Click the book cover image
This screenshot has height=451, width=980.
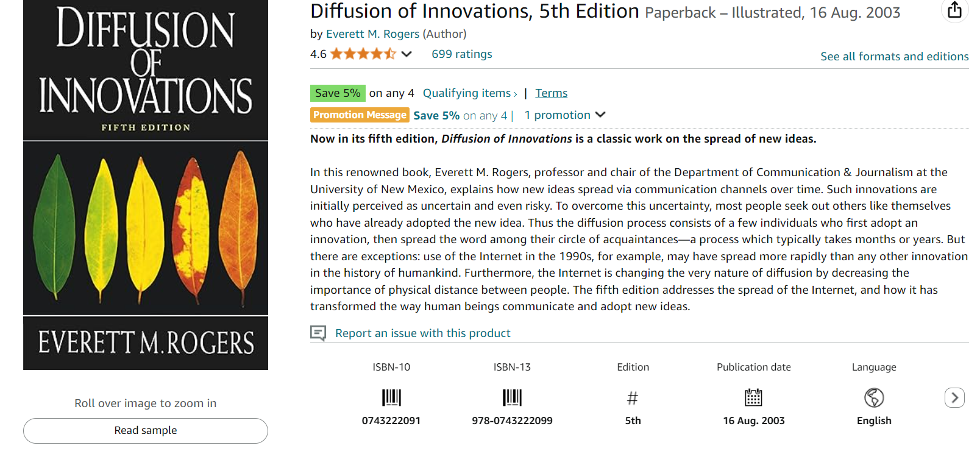click(x=146, y=184)
